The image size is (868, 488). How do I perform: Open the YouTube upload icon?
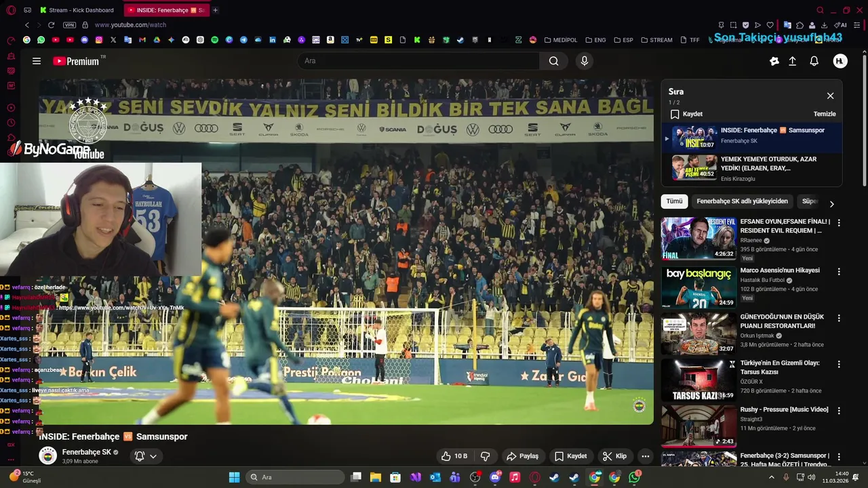(792, 61)
